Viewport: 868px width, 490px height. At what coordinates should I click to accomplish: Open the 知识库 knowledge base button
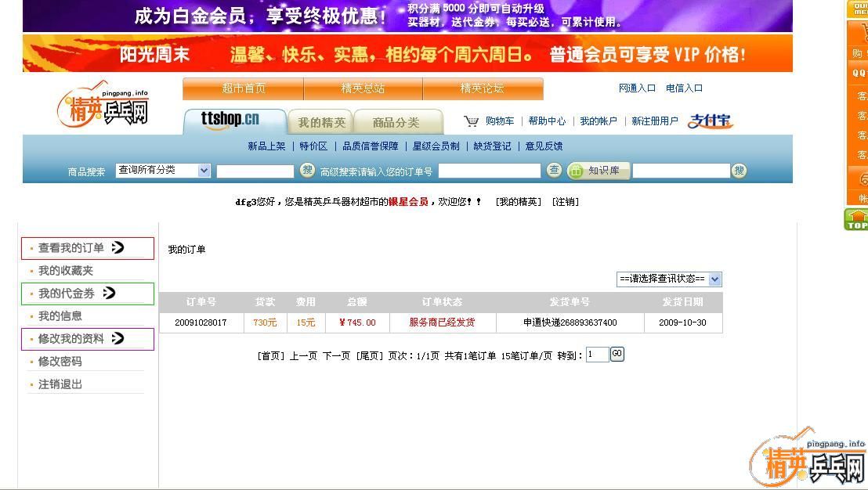tap(599, 171)
